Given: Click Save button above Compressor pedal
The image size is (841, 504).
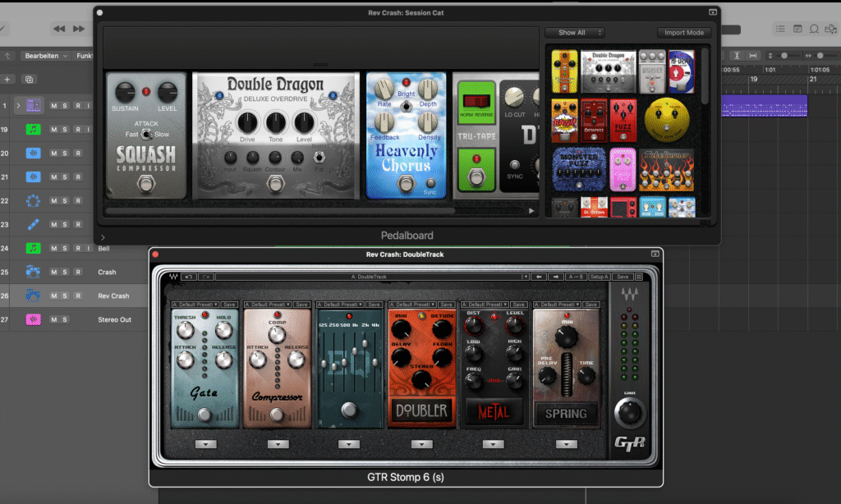Looking at the screenshot, I should tap(302, 305).
